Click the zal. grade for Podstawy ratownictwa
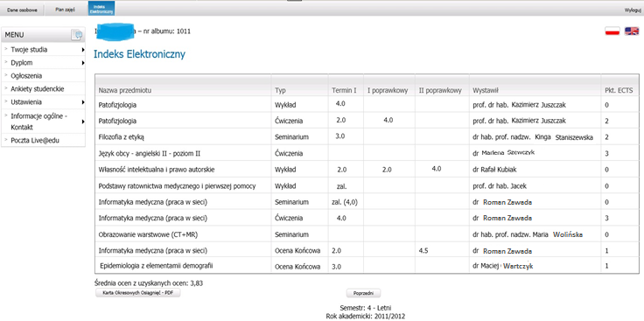Image resolution: width=644 pixels, height=321 pixels. [342, 186]
